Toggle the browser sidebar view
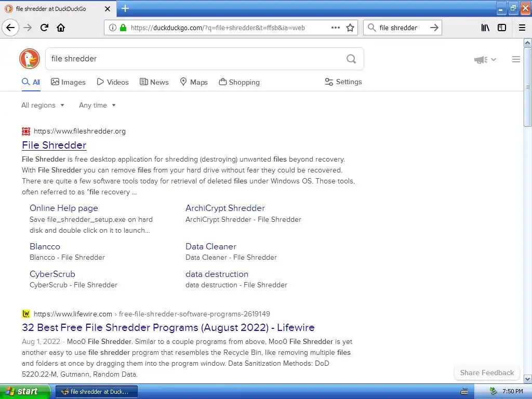Screen dimensions: 532x399 [502, 28]
